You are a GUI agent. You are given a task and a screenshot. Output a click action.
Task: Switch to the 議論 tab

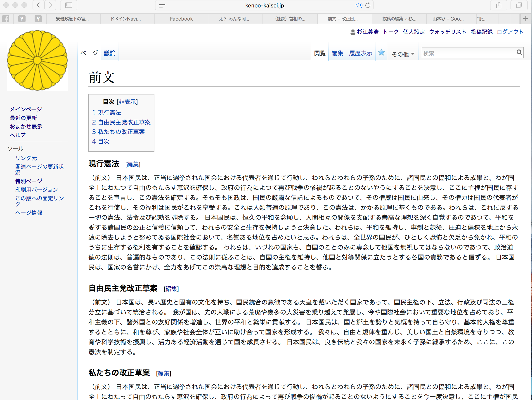point(110,53)
